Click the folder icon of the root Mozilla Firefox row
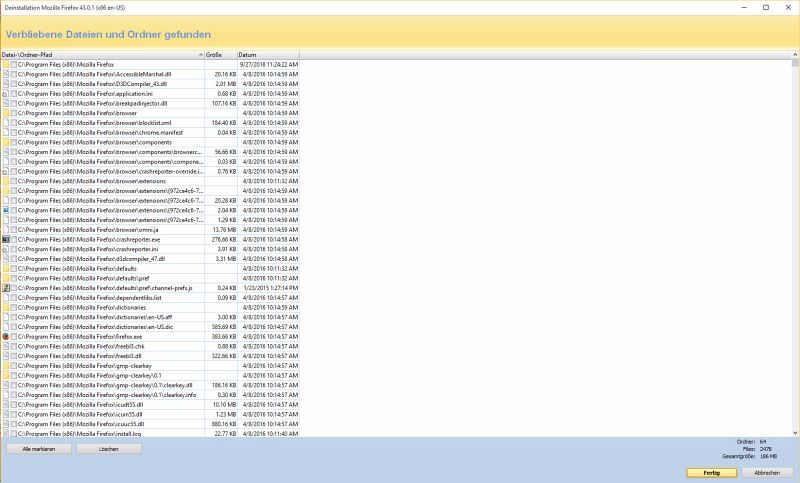800x483 pixels. pyautogui.click(x=6, y=65)
